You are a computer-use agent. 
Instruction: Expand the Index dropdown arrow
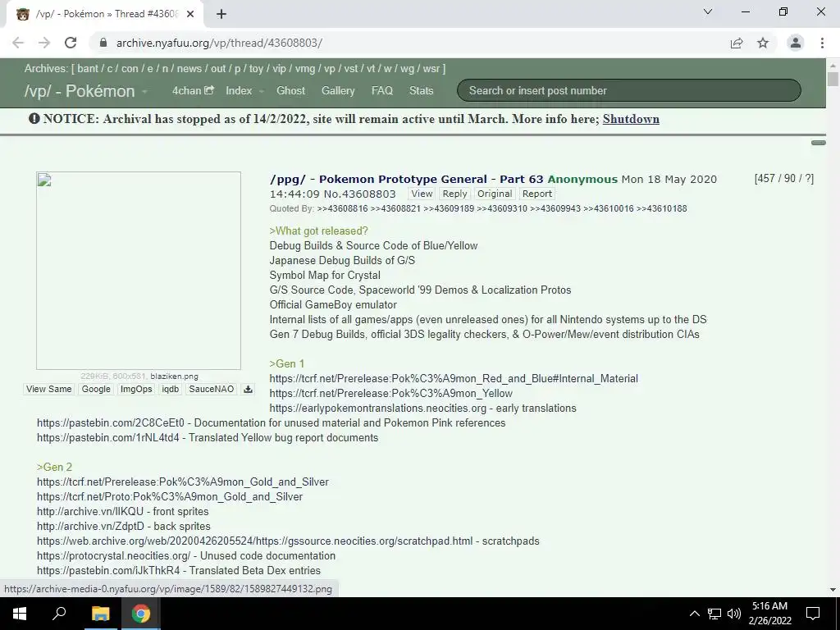[x=262, y=92]
